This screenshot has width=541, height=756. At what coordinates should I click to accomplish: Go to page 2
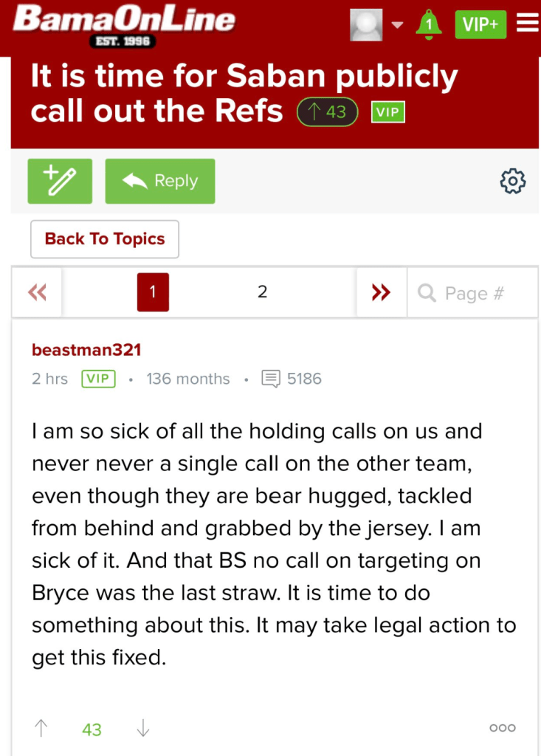[x=262, y=292]
